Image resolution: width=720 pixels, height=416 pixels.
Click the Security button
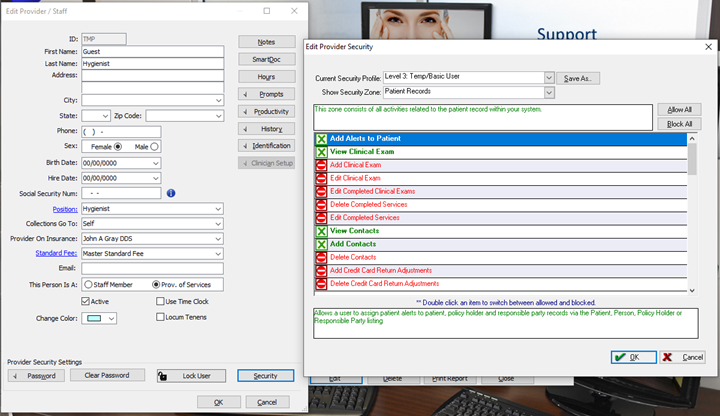pos(265,376)
